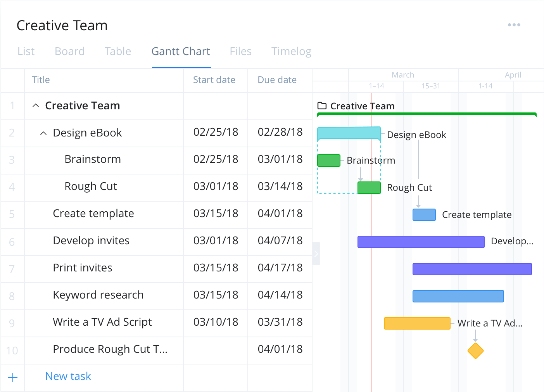544x392 pixels.
Task: Click Write a TV Ad Script start date 03/10/18
Action: point(216,322)
